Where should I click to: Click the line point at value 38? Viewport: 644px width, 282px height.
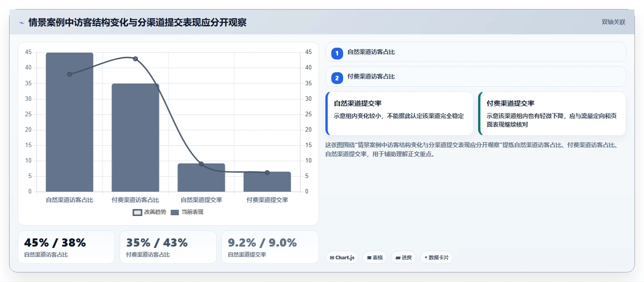pos(70,74)
